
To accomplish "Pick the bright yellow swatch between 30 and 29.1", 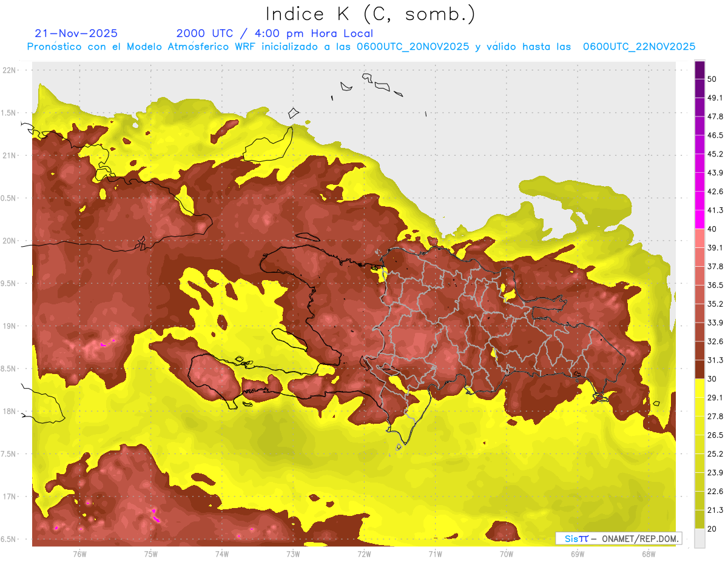I will click(x=699, y=388).
